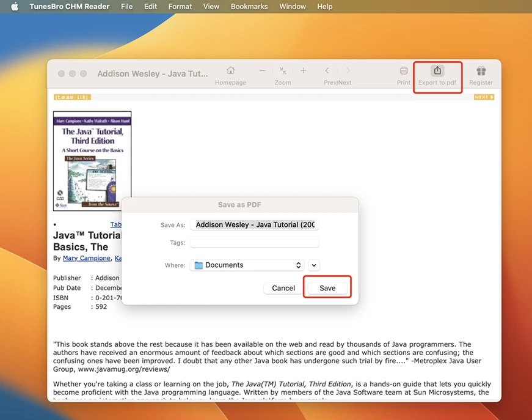Image resolution: width=532 pixels, height=420 pixels.
Task: Click the Register gift icon
Action: click(x=481, y=71)
